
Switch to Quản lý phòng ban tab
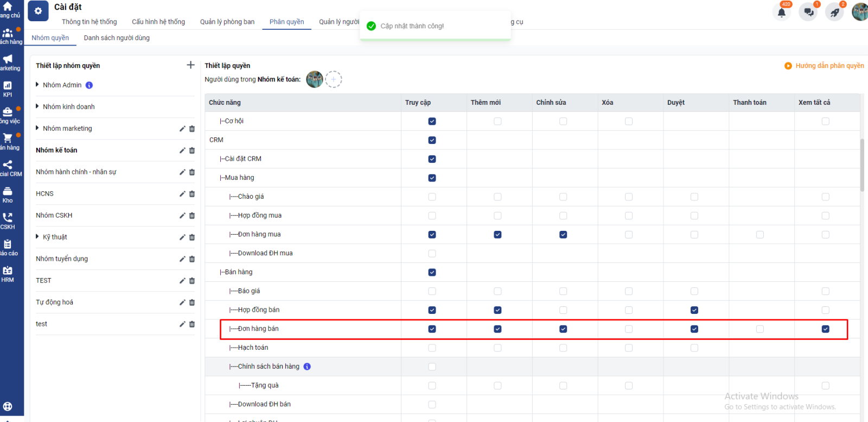click(227, 22)
